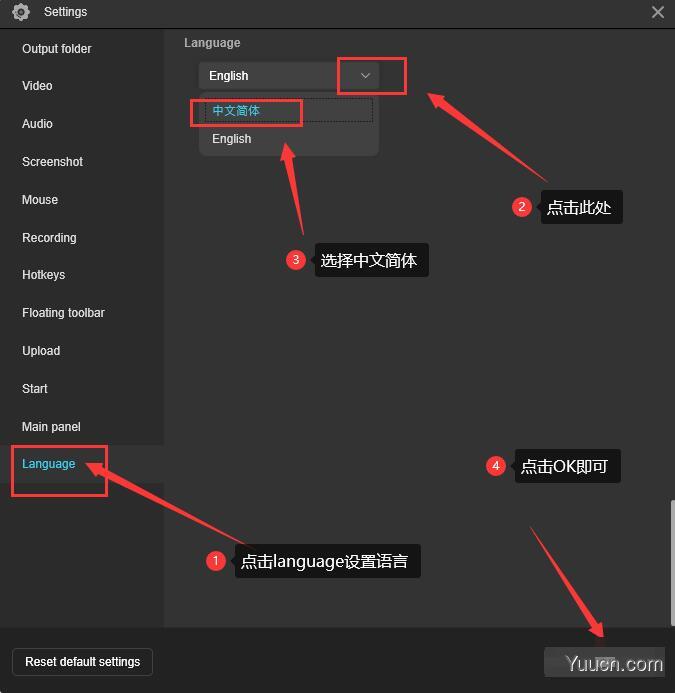Image resolution: width=675 pixels, height=693 pixels.
Task: Click the Settings gear icon in title bar
Action: (x=20, y=12)
